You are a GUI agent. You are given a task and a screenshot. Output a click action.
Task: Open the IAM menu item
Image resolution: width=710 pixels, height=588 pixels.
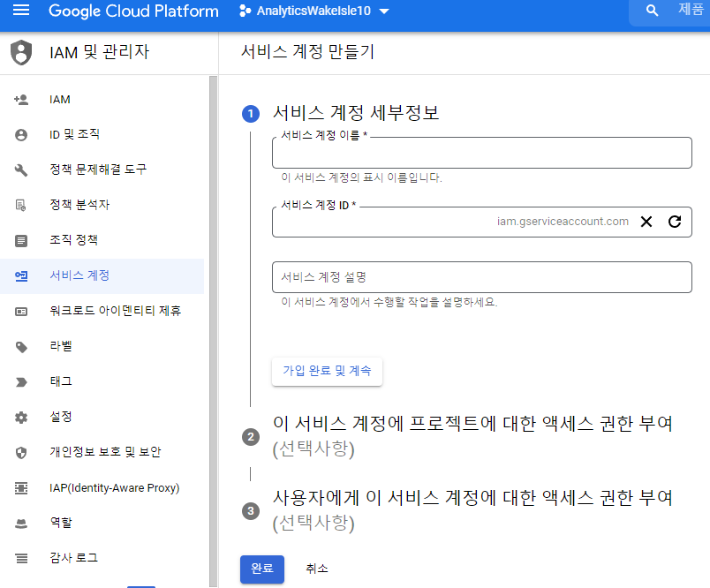coord(60,100)
